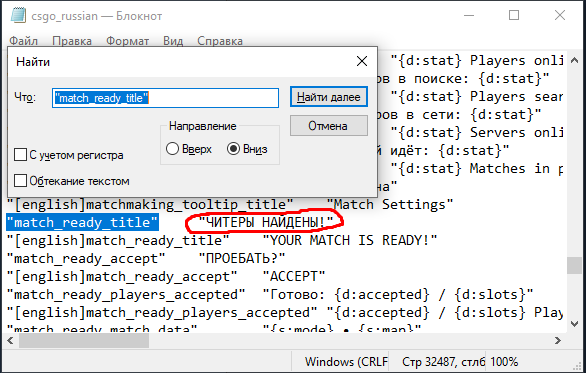
Task: Maximize the Notepad window
Action: pos(514,15)
